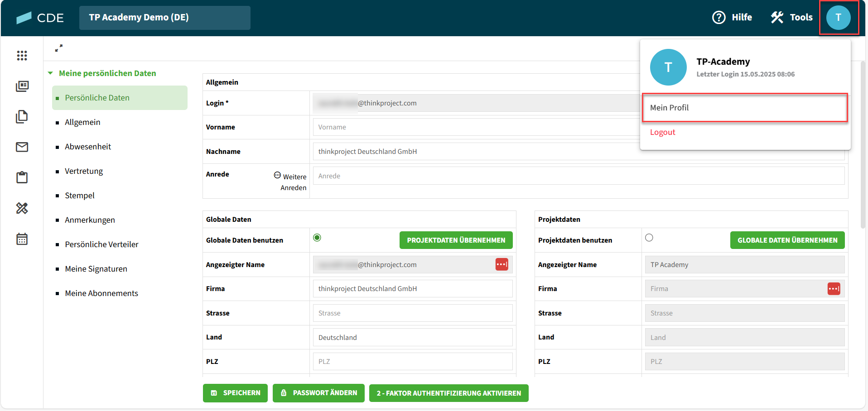Click the global PLZ input field
Screen dimensions: 868x411
(x=413, y=362)
